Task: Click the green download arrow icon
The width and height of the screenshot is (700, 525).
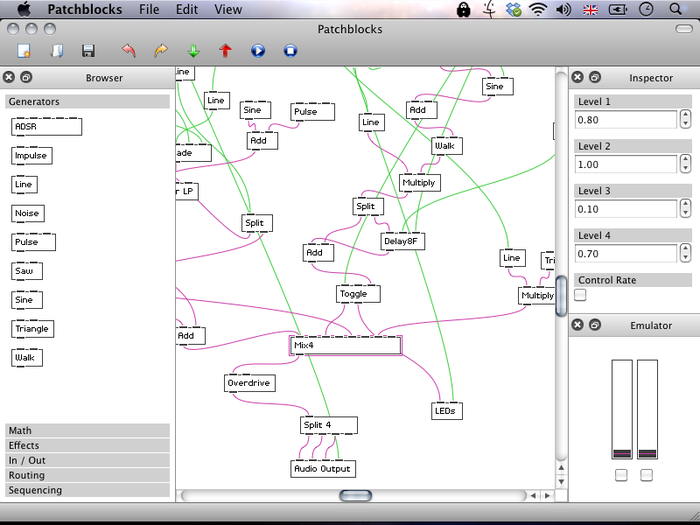Action: (x=193, y=50)
